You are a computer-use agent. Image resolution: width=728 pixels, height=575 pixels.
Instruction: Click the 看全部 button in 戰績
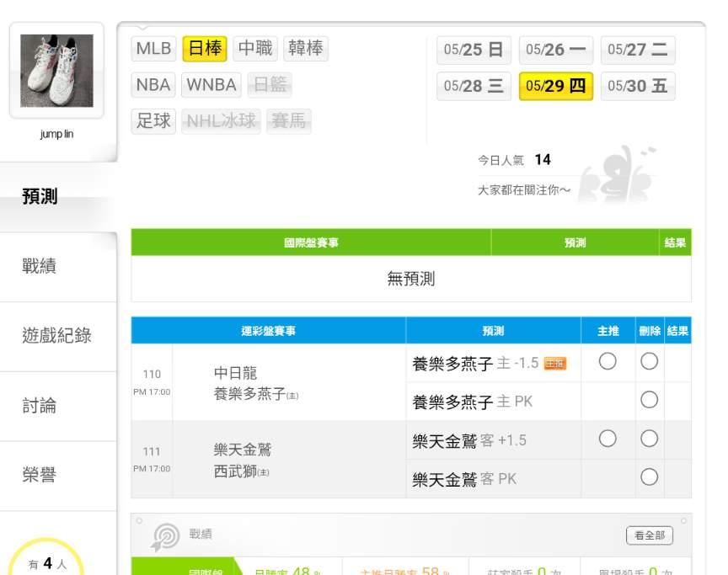(650, 535)
